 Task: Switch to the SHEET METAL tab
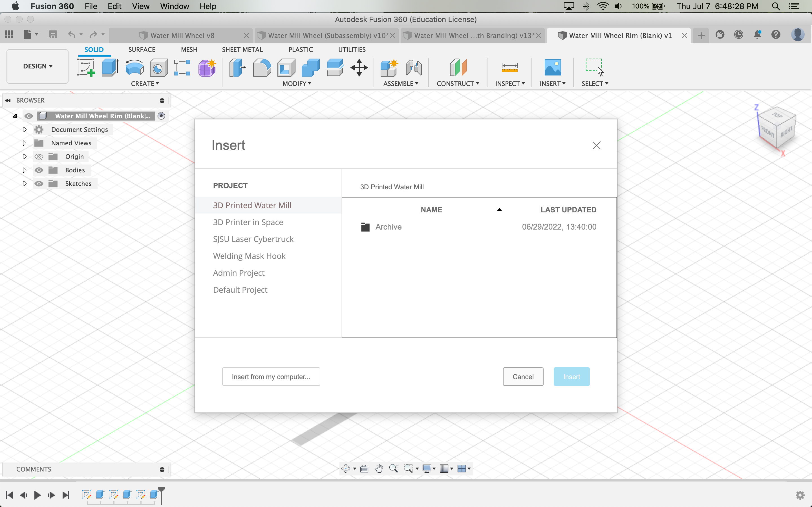242,49
